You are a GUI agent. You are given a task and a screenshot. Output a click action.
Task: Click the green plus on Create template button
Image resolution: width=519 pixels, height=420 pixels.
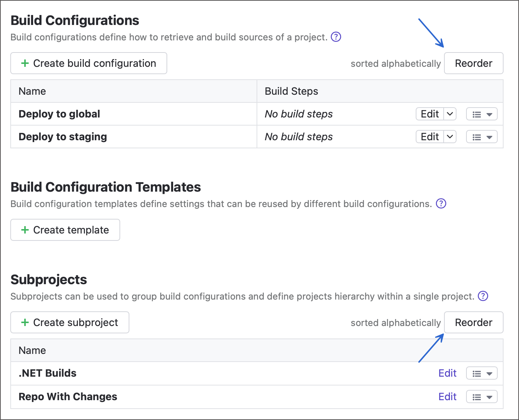coord(25,230)
